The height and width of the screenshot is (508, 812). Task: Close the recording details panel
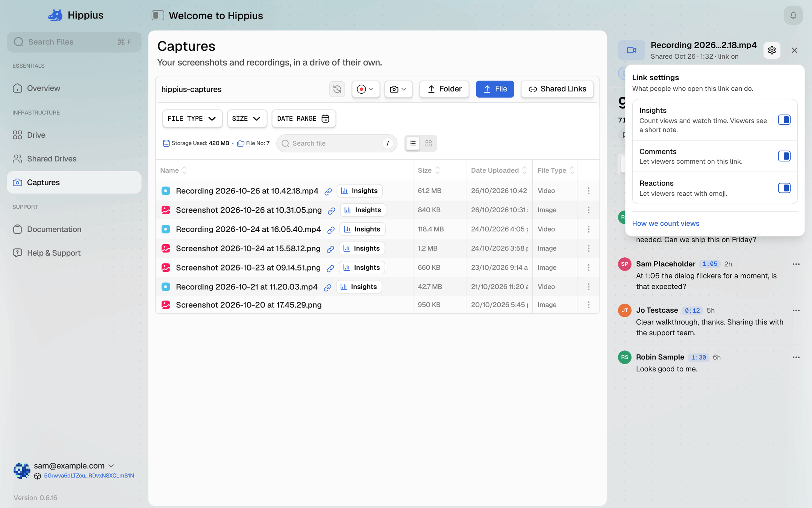coord(794,50)
